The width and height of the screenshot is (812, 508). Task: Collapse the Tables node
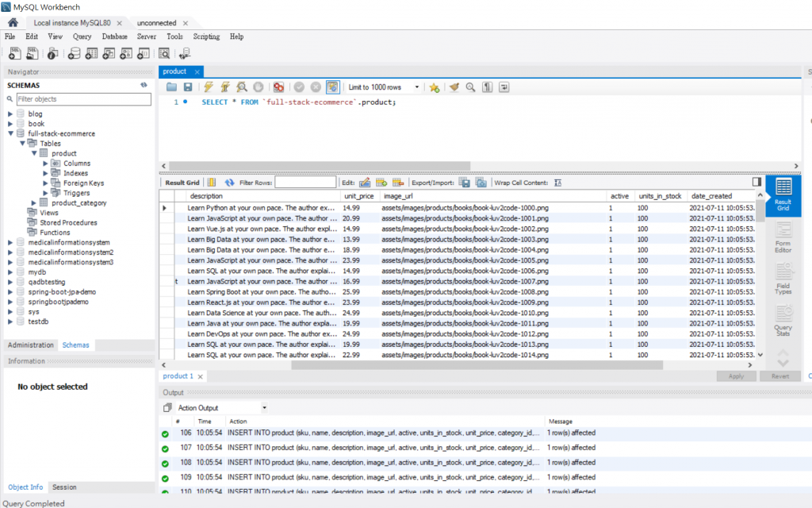pos(22,143)
